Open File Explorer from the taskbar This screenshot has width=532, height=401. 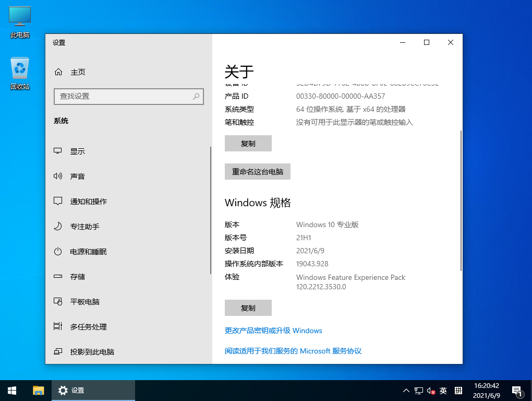(39, 391)
